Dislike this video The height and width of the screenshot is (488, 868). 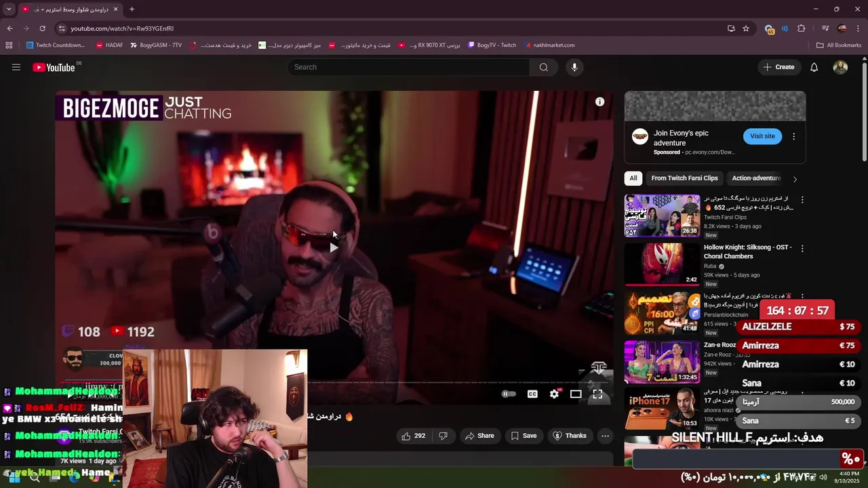443,436
